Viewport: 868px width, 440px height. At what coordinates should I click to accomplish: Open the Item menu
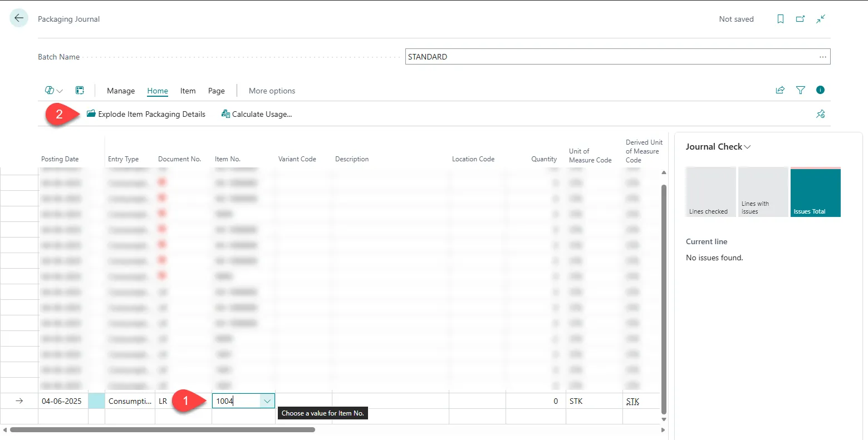coord(188,91)
